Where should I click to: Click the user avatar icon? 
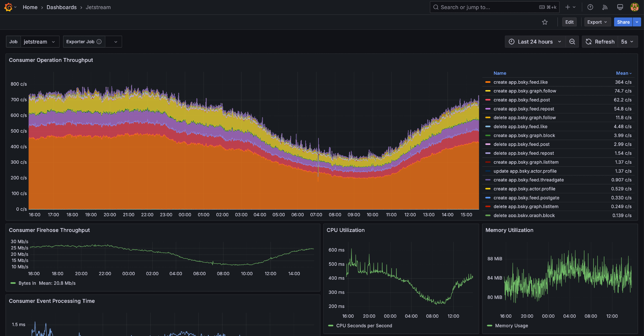point(634,7)
